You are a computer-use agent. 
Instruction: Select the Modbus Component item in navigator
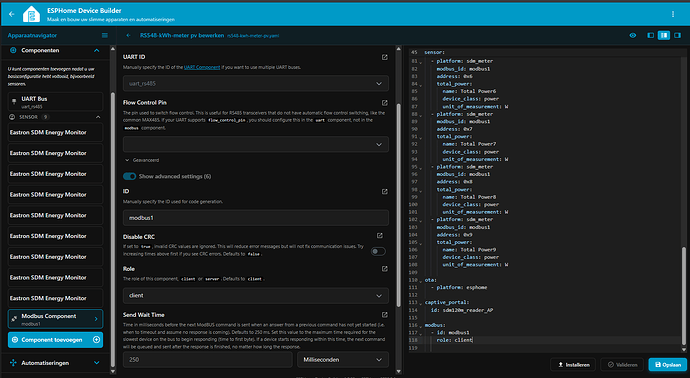55,319
